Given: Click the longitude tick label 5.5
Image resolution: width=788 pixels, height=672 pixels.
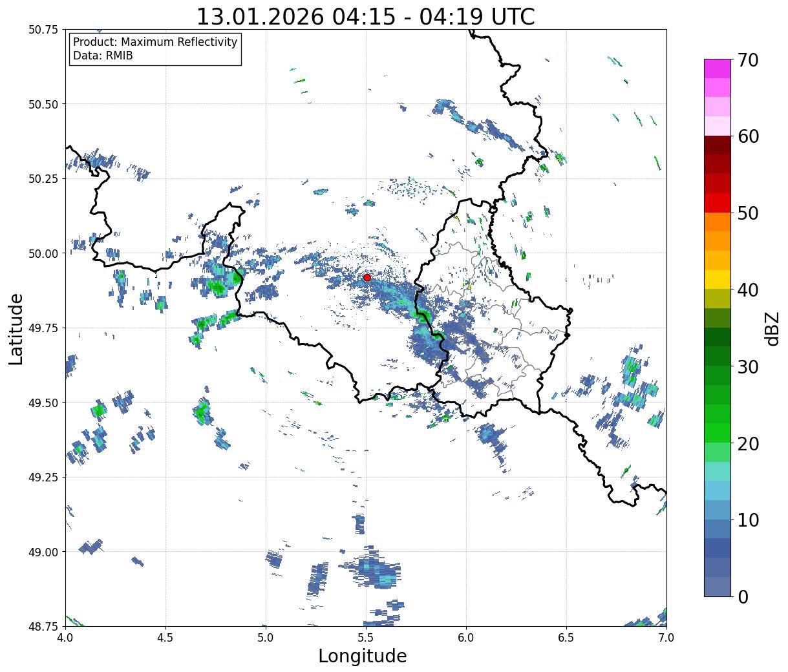Looking at the screenshot, I should 366,638.
